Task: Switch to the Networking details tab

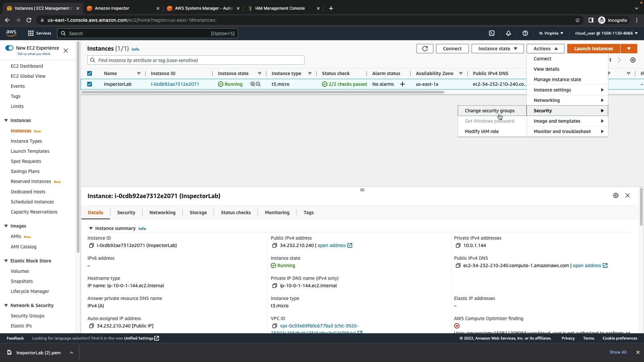Action: tap(162, 213)
